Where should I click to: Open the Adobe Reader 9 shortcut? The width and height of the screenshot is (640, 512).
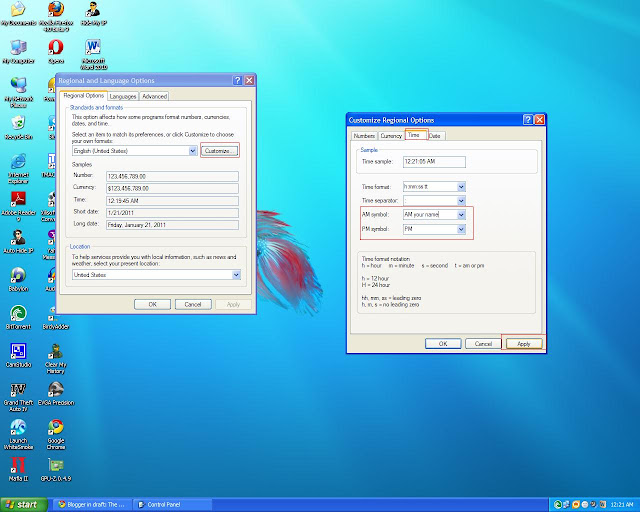[x=18, y=206]
